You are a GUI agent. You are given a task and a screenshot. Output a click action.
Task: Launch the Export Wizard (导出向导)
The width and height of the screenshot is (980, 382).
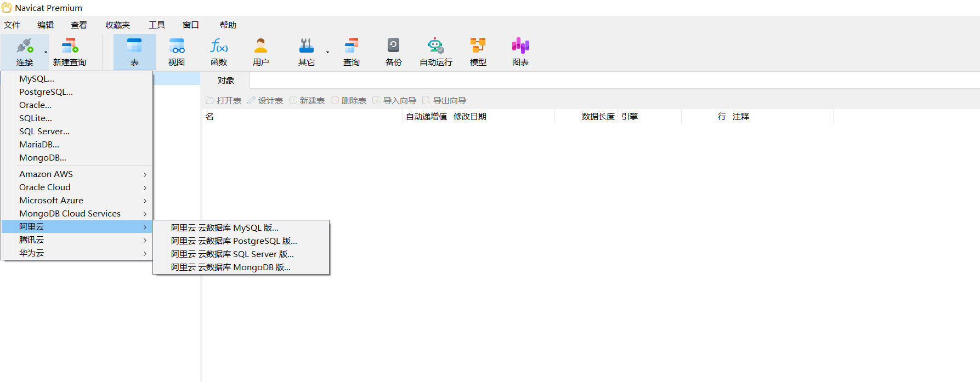point(445,100)
